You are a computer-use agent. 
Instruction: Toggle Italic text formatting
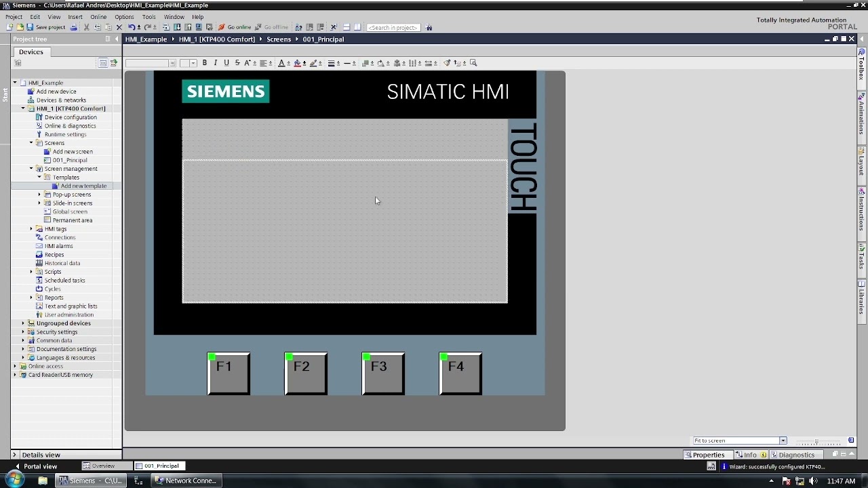(215, 63)
